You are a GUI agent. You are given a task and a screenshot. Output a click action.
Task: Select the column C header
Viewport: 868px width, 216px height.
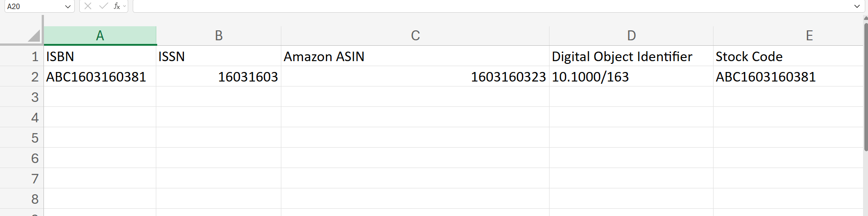click(x=415, y=36)
